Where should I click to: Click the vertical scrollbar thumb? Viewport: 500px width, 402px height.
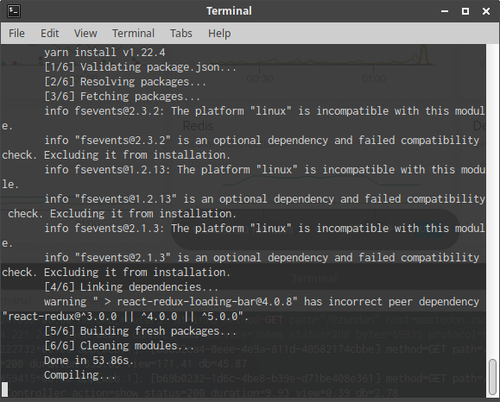492,377
